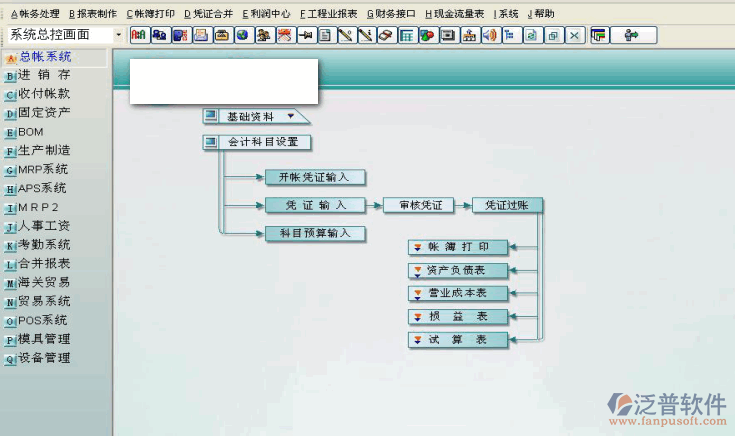Click the pushpin icon in the toolbar
The height and width of the screenshot is (437, 737).
pyautogui.click(x=304, y=35)
